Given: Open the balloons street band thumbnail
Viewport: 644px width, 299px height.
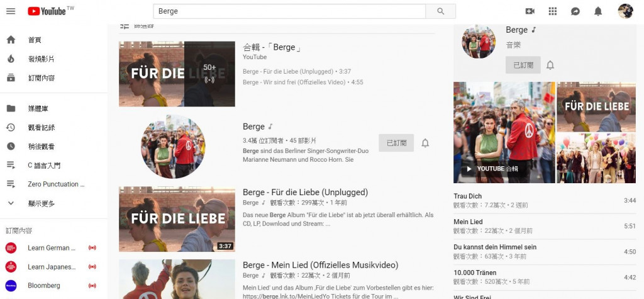Looking at the screenshot, I should tap(596, 158).
